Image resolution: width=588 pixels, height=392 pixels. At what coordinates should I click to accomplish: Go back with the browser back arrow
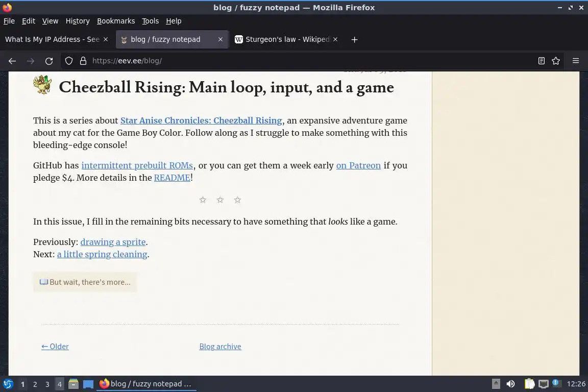point(12,61)
